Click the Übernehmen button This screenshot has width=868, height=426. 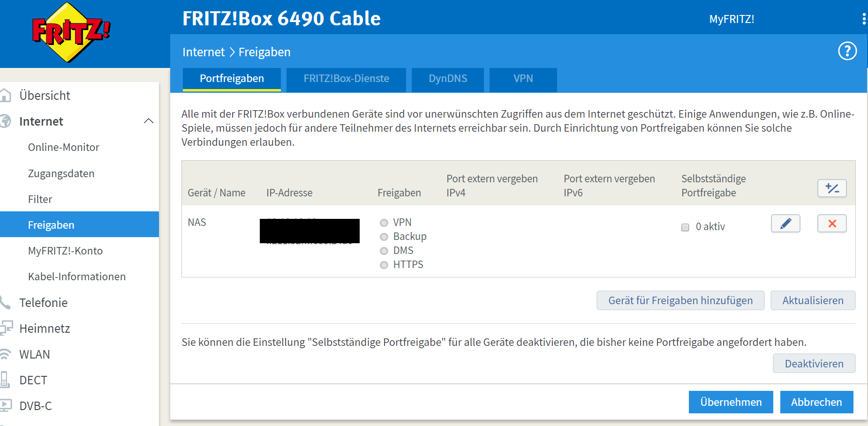[x=731, y=402]
